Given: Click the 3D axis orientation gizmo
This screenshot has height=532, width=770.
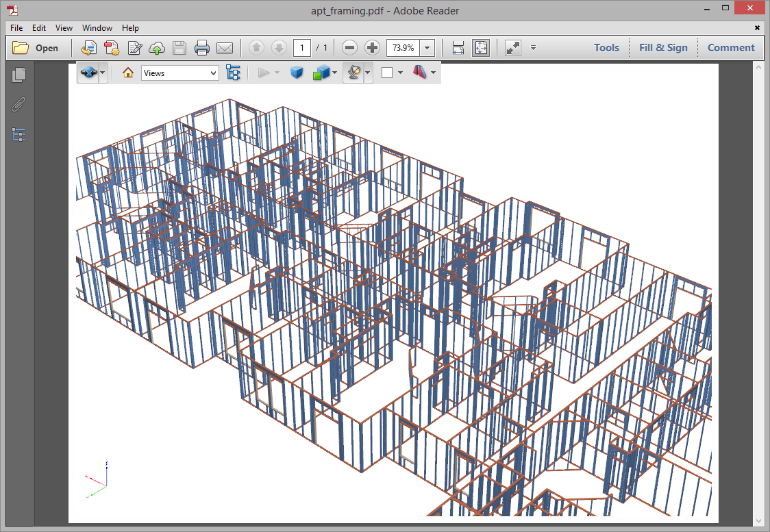Looking at the screenshot, I should tap(97, 479).
